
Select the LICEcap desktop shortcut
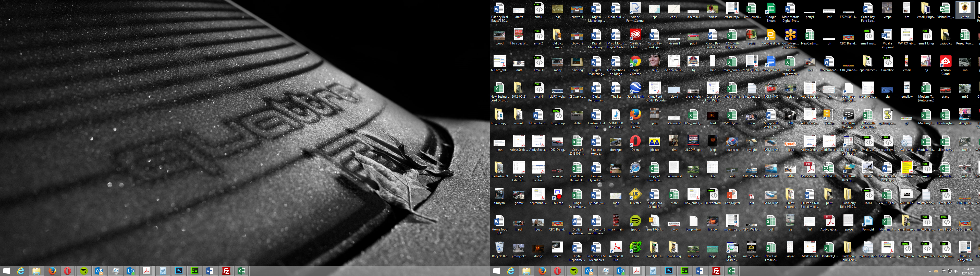[x=557, y=197]
